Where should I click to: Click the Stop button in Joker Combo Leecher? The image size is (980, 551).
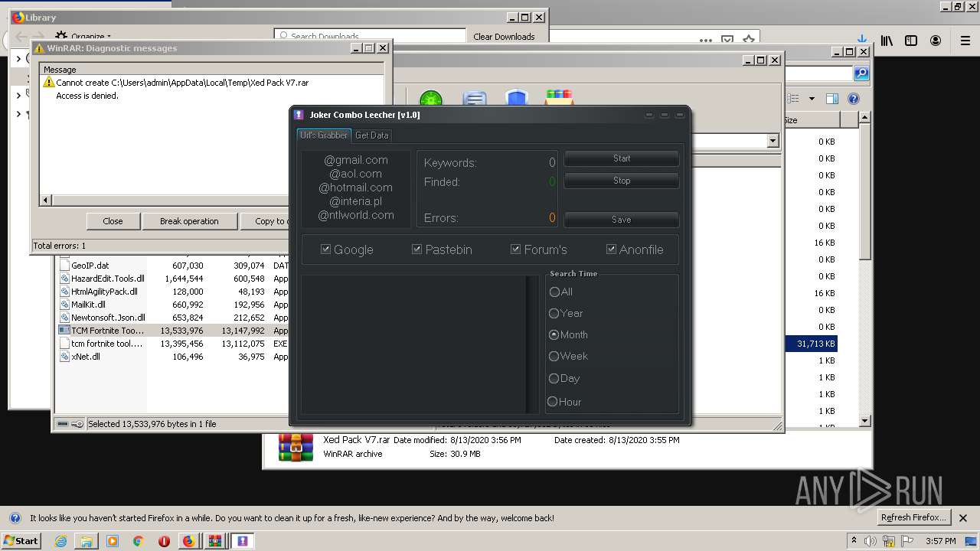click(622, 181)
